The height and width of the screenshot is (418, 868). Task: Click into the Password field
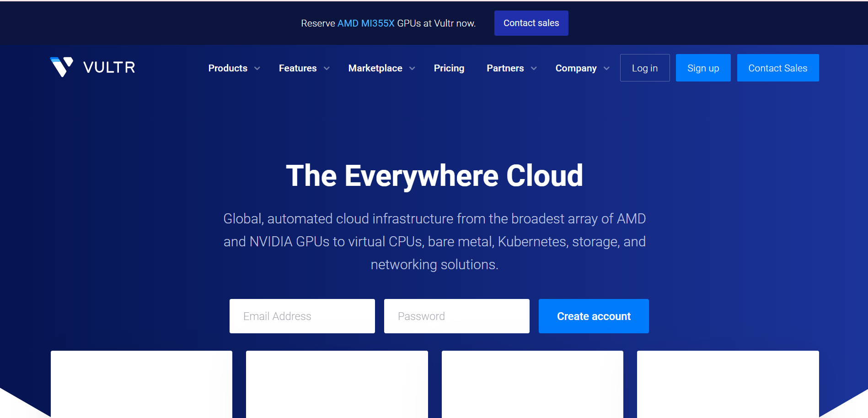pos(456,316)
